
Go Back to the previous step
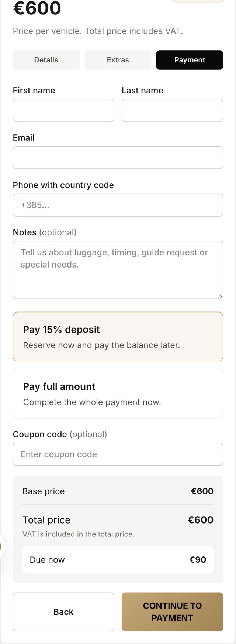click(x=63, y=612)
